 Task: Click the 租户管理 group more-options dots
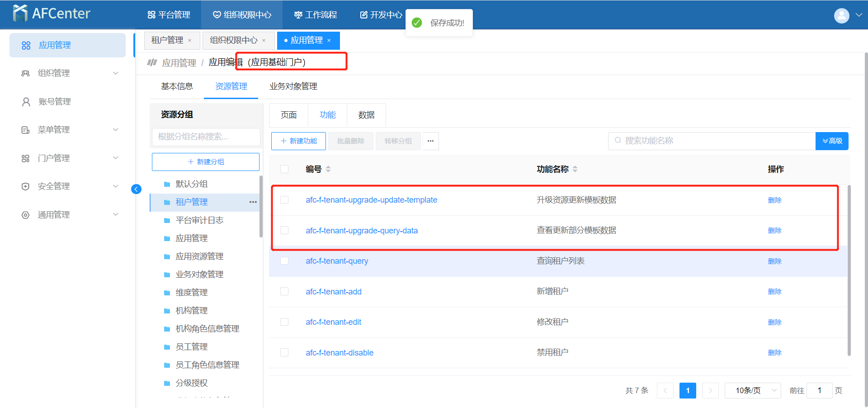tap(253, 202)
